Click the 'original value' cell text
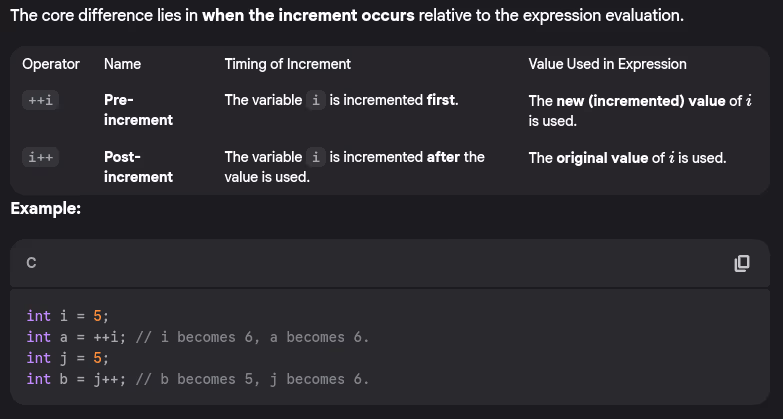783x419 pixels. [627, 158]
